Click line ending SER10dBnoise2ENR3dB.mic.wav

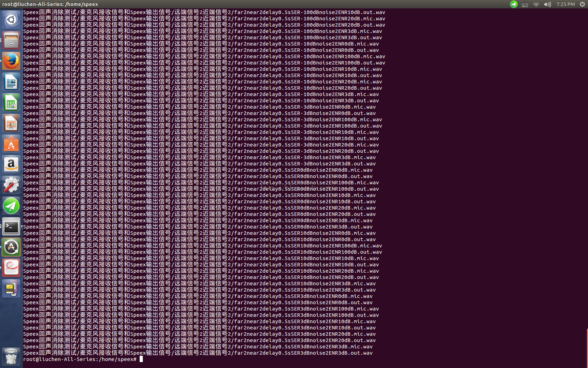click(x=199, y=284)
